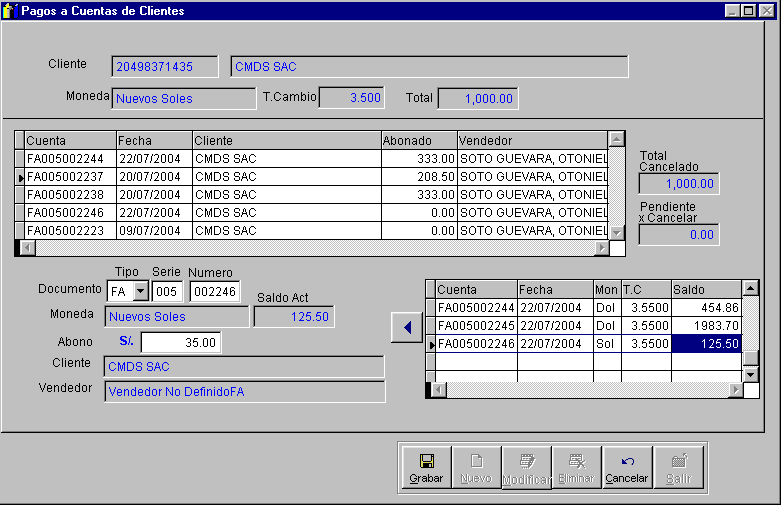Click the upper grid scroll-left arrow

28,248
